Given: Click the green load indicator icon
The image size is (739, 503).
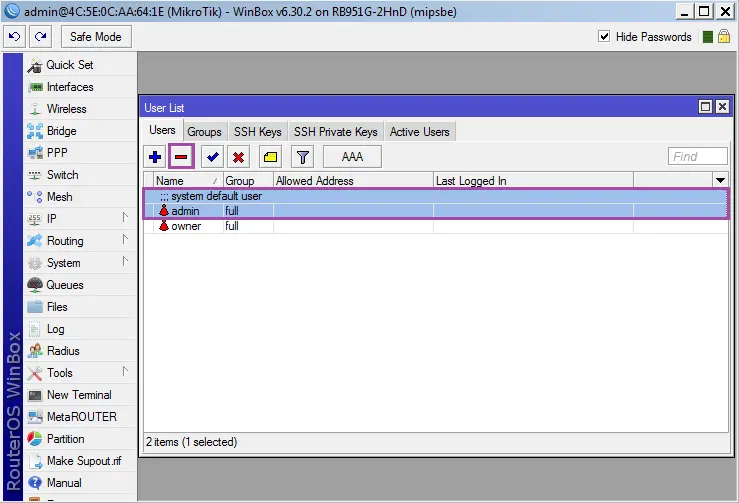Looking at the screenshot, I should pos(707,37).
